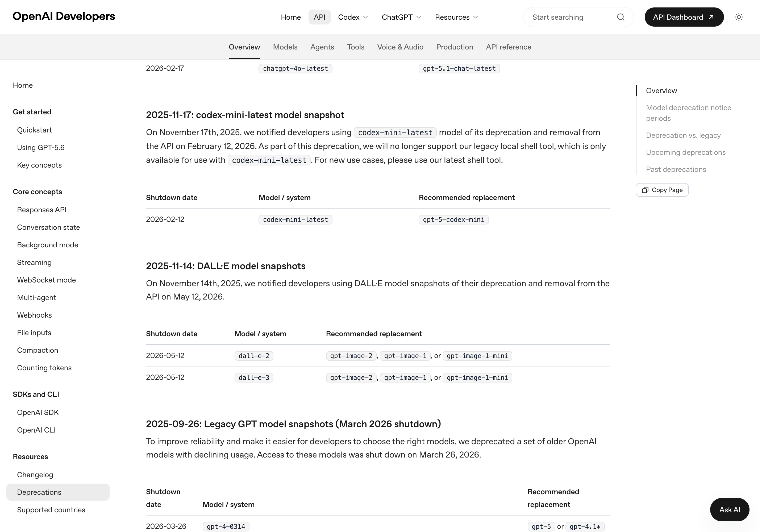766x532 pixels.
Task: Open the Resources dropdown in top nav
Action: tap(456, 17)
